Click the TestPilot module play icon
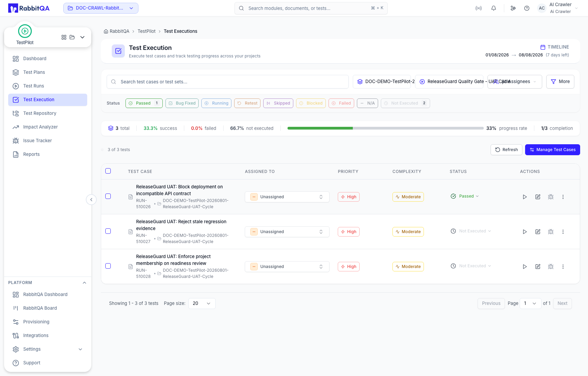 [25, 31]
